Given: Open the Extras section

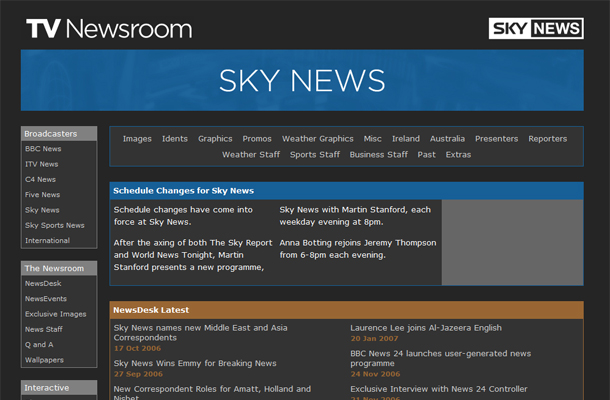Looking at the screenshot, I should point(458,155).
